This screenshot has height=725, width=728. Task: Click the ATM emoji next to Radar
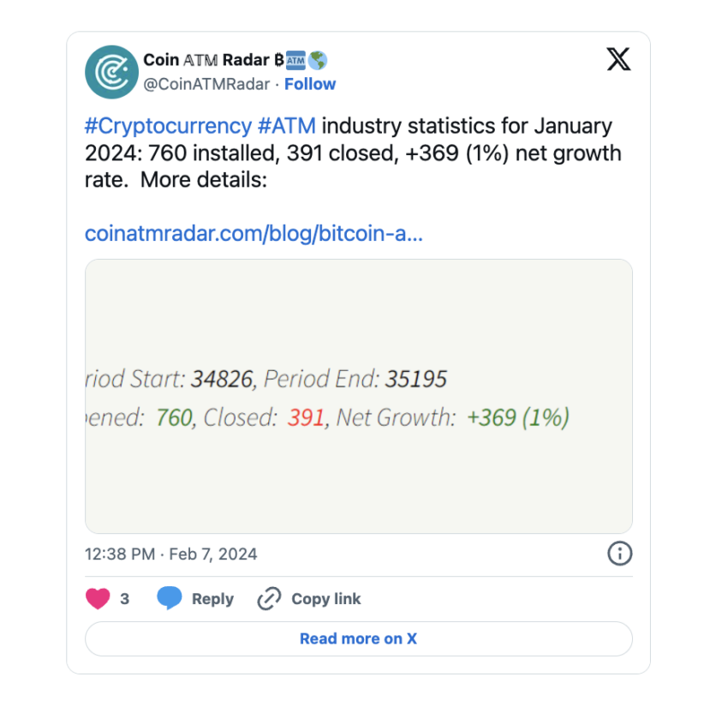pos(295,60)
